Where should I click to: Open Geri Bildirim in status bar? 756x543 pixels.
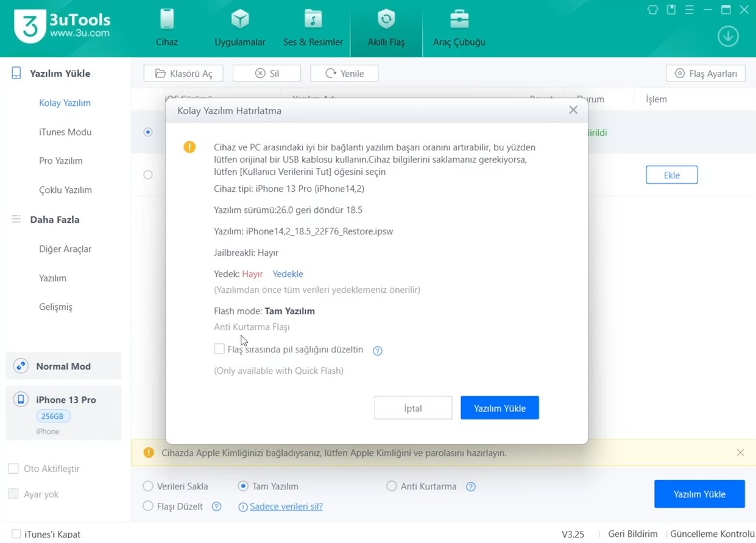click(x=633, y=534)
